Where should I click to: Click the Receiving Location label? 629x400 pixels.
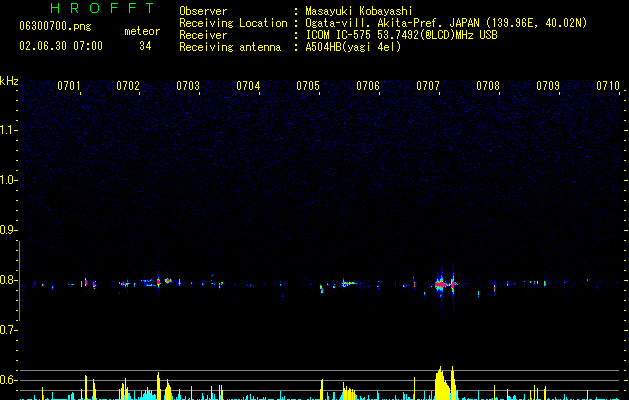233,23
